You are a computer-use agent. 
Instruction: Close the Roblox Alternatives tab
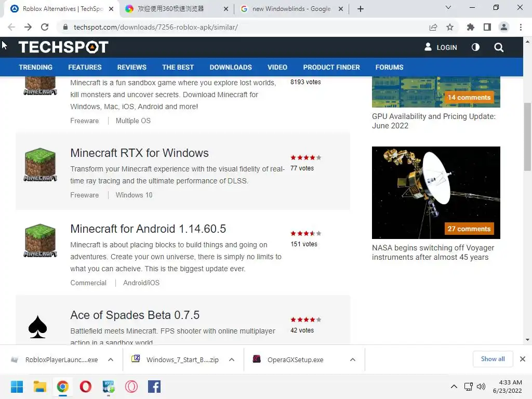111,9
